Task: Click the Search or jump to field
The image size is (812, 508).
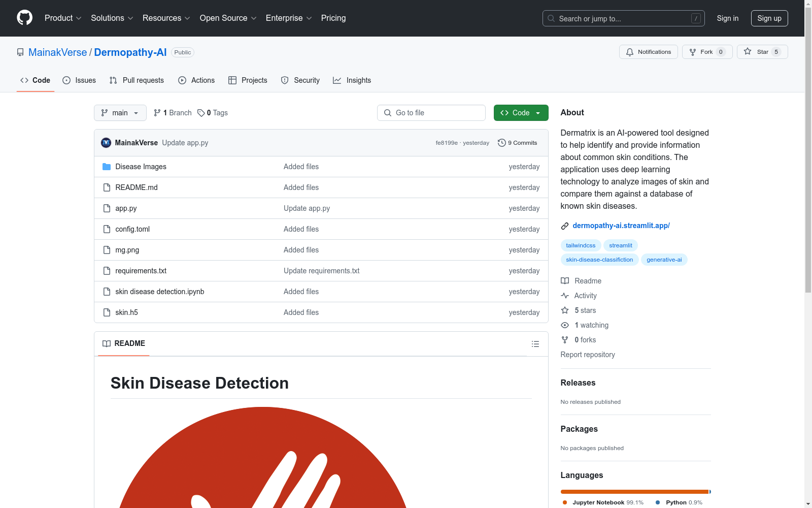Action: (624, 18)
